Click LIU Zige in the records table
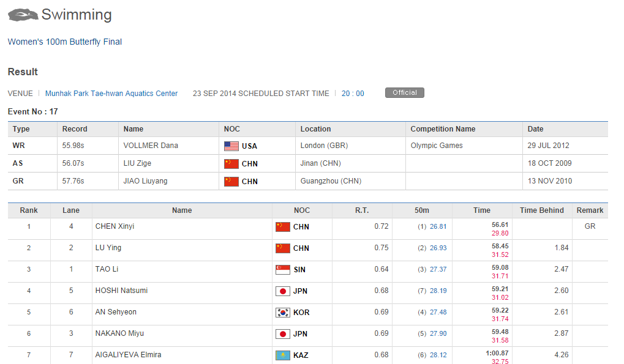 (x=137, y=163)
